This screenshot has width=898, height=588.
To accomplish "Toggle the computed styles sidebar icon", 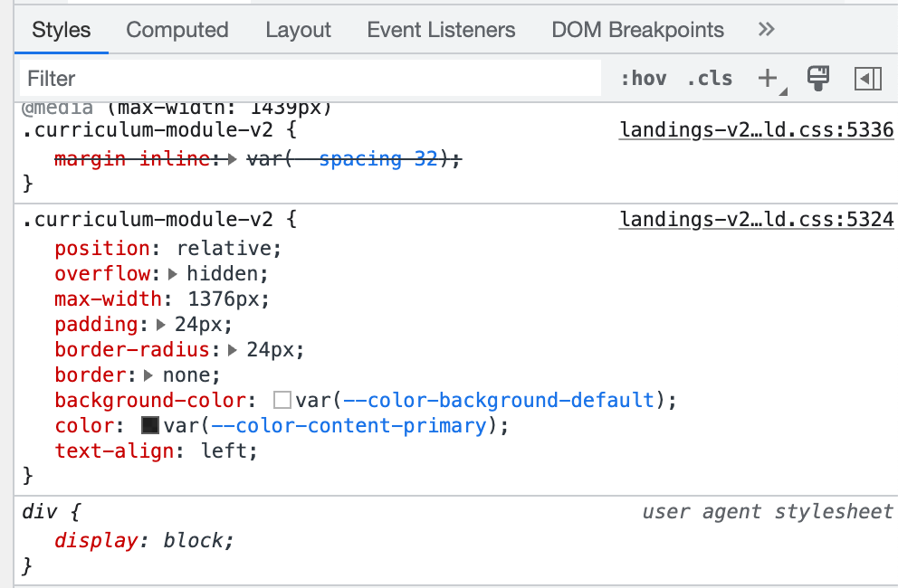I will [x=867, y=79].
